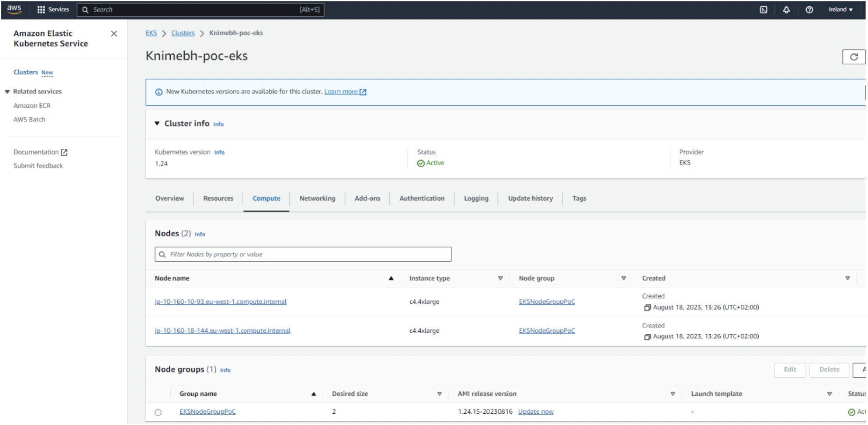The height and width of the screenshot is (425, 868).
Task: Sort nodes by Instance type
Action: click(x=500, y=278)
